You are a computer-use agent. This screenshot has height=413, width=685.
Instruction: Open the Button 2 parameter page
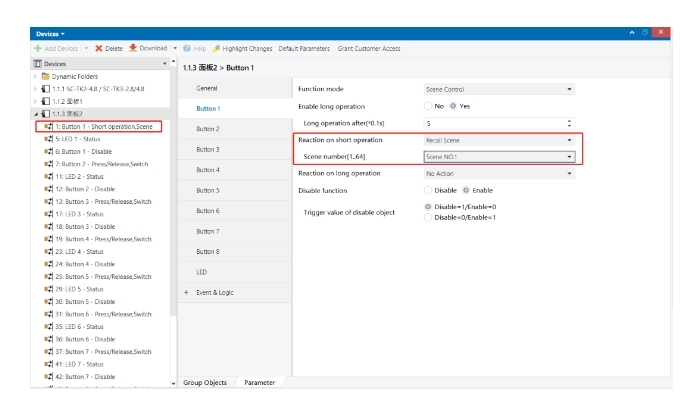tap(208, 129)
